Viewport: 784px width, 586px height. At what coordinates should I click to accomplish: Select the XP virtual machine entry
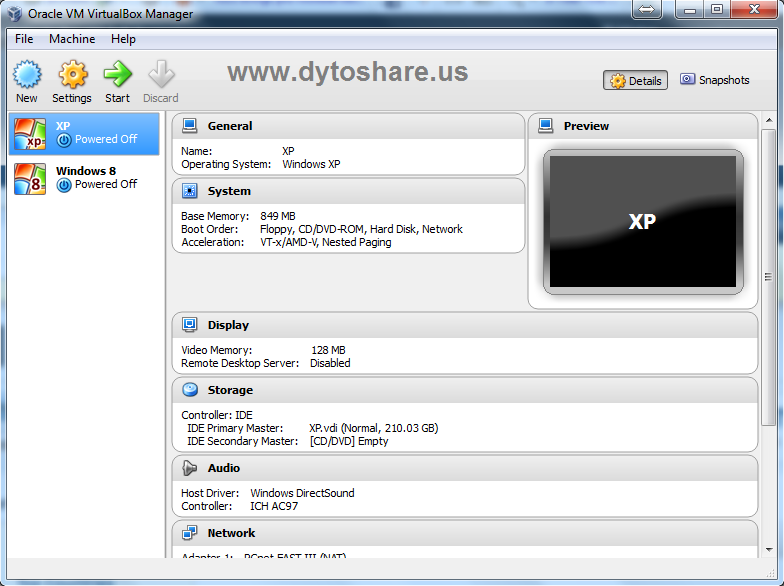84,134
